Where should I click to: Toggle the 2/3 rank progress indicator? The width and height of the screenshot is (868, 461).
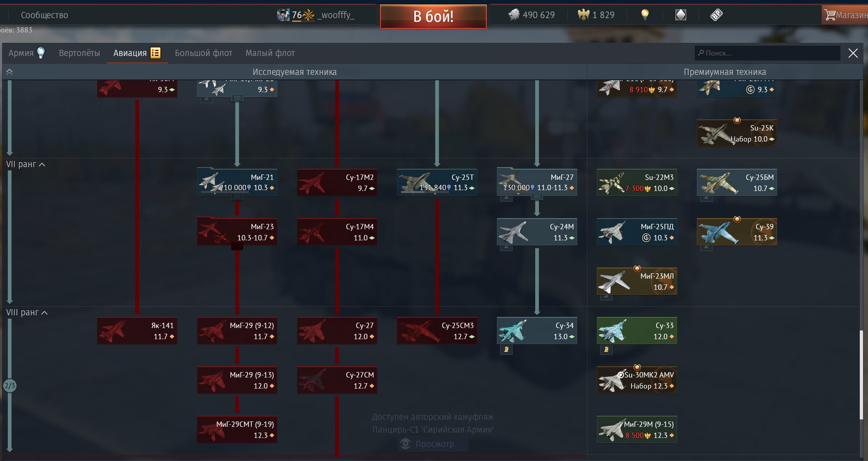pos(9,386)
